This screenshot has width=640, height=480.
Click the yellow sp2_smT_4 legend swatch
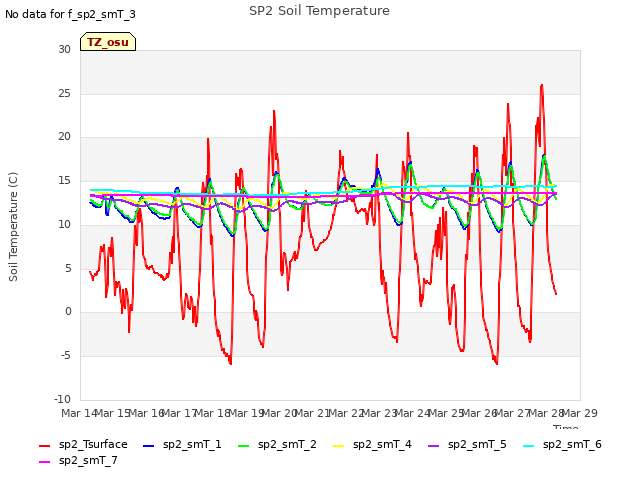click(338, 446)
